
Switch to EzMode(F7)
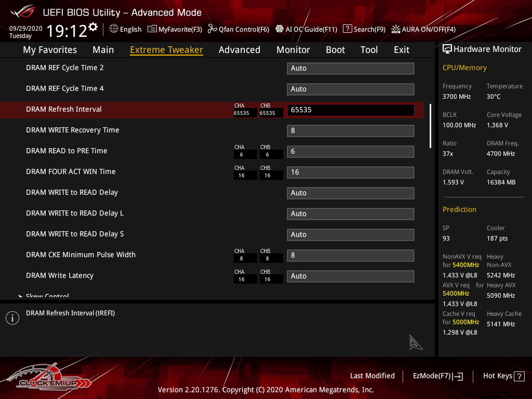[437, 376]
